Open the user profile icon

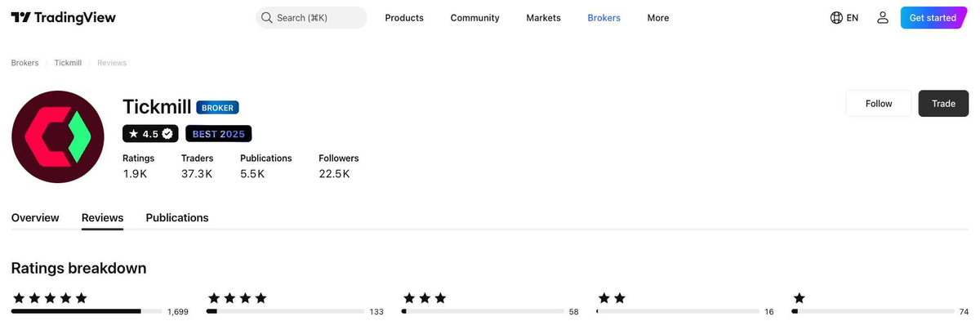[882, 18]
